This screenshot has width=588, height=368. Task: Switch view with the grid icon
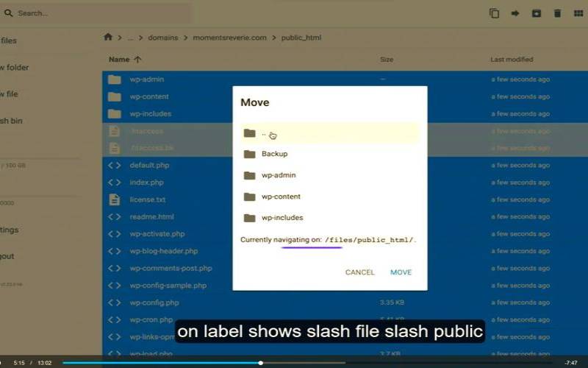(x=578, y=13)
